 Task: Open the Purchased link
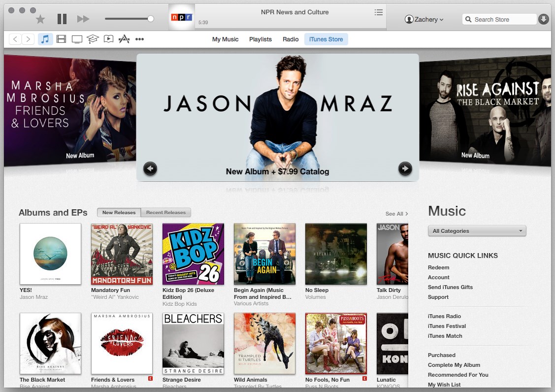(441, 355)
